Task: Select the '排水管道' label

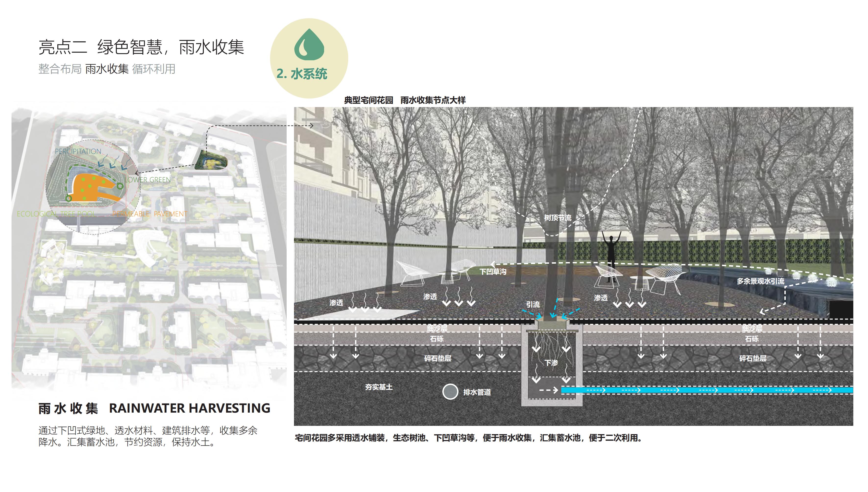Action: (x=477, y=392)
